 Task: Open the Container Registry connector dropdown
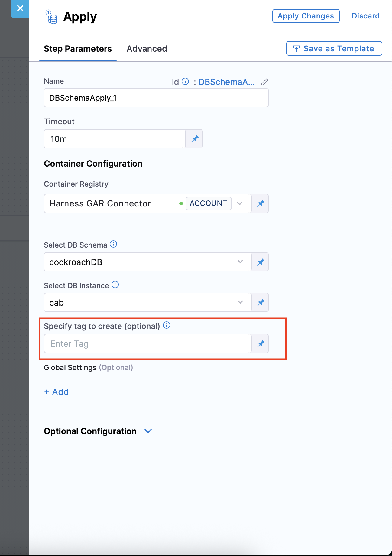[240, 204]
